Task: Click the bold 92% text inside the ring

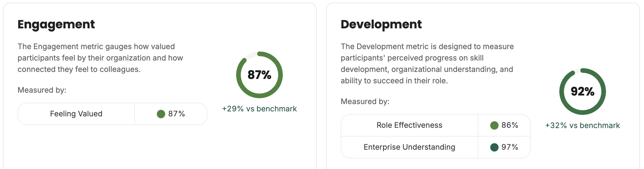Action: coord(583,92)
